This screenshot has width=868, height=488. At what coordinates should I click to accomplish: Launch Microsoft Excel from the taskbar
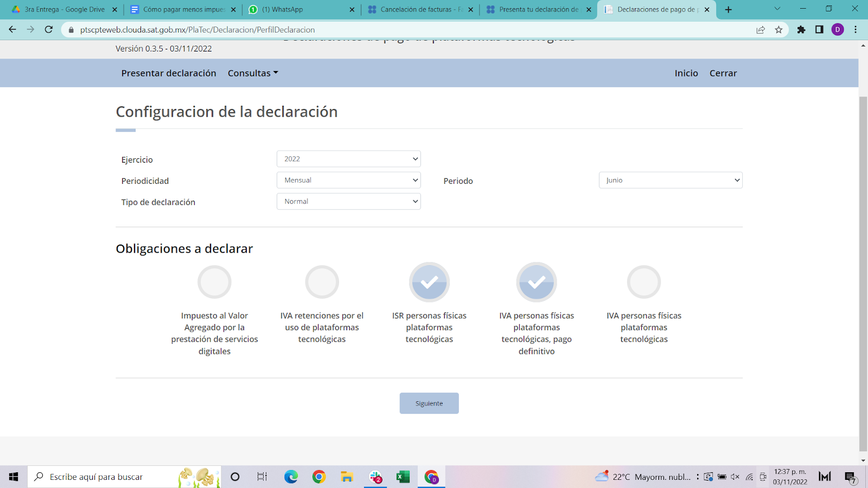pyautogui.click(x=403, y=477)
